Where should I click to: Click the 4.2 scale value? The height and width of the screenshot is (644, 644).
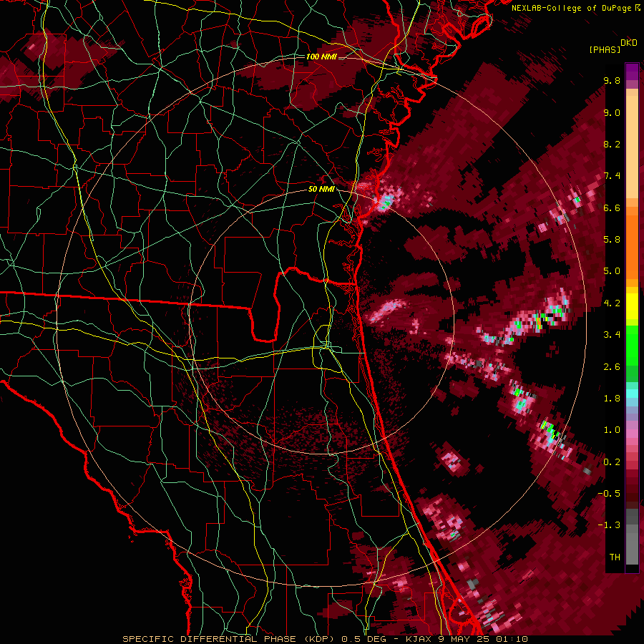coord(612,303)
